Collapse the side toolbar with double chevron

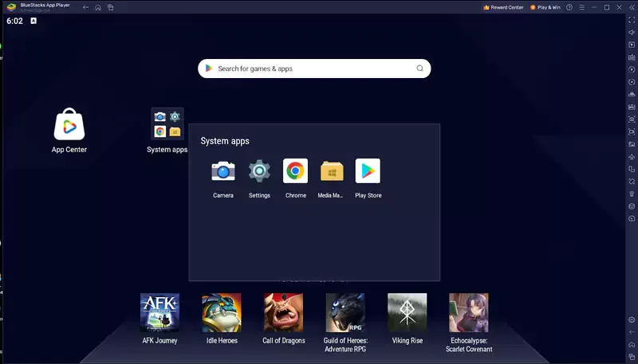point(632,7)
